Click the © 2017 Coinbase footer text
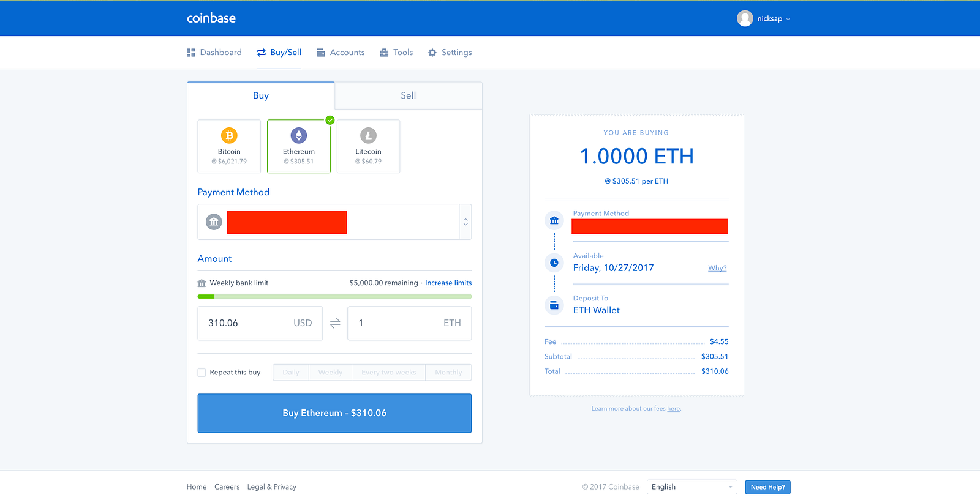The width and height of the screenshot is (980, 503). point(611,487)
